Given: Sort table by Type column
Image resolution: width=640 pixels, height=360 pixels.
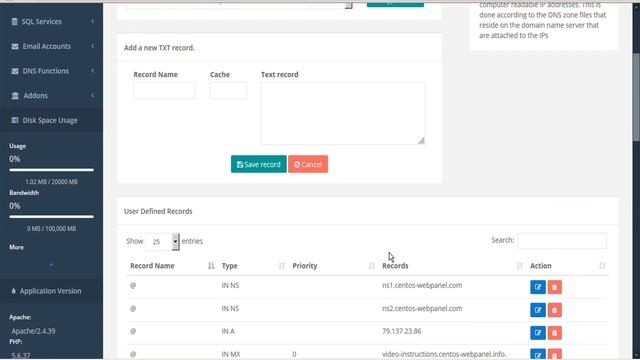Looking at the screenshot, I should click(281, 266).
